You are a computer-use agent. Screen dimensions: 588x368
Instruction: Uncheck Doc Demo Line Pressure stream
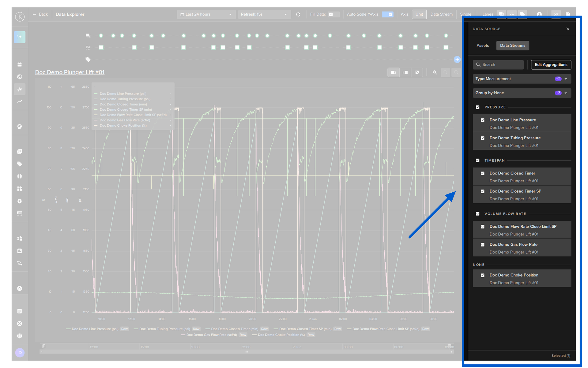point(483,120)
